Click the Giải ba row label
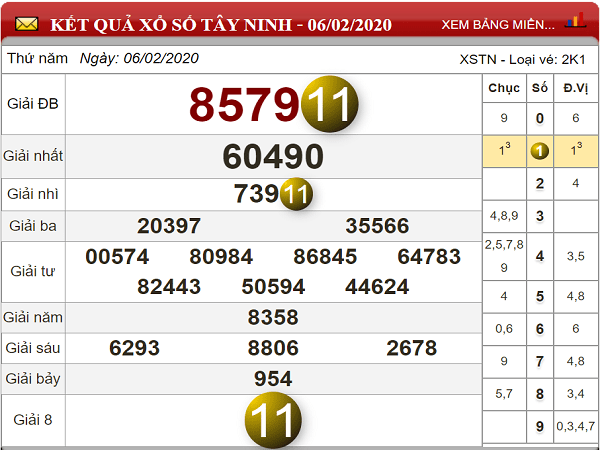Image resolution: width=600 pixels, height=450 pixels. tap(33, 226)
